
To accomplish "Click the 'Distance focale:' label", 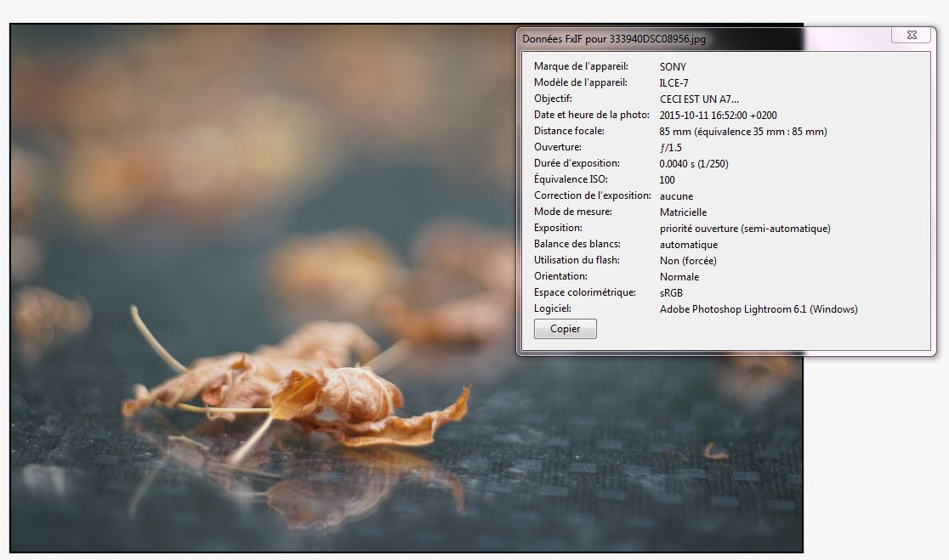I will point(569,131).
